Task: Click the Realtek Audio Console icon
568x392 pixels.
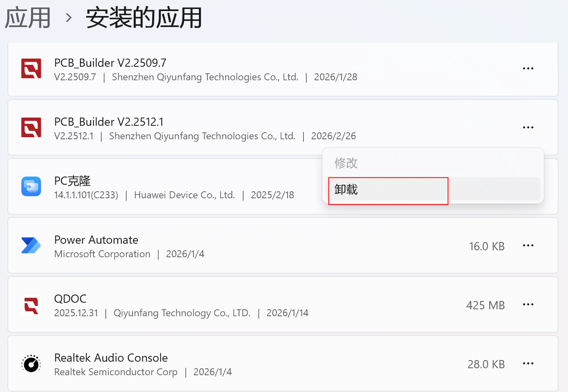Action: [31, 364]
